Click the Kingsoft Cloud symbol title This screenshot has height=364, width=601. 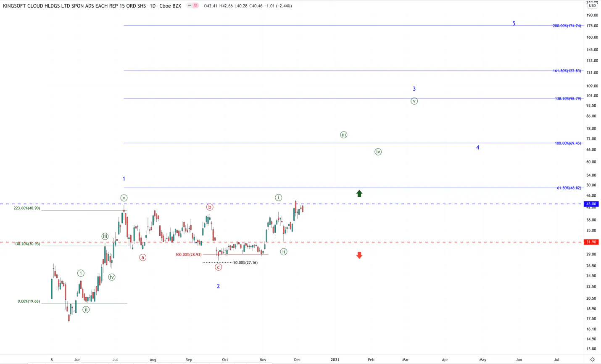[x=74, y=6]
